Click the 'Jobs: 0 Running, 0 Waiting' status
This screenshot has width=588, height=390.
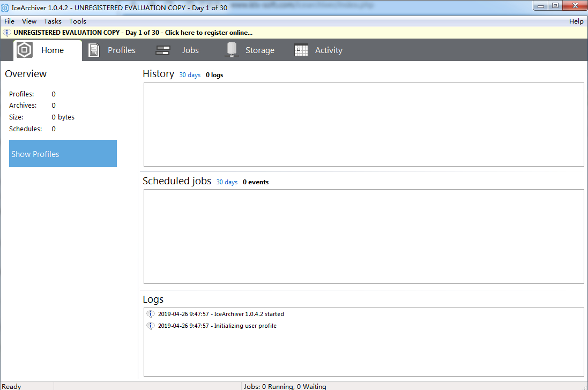pos(285,386)
